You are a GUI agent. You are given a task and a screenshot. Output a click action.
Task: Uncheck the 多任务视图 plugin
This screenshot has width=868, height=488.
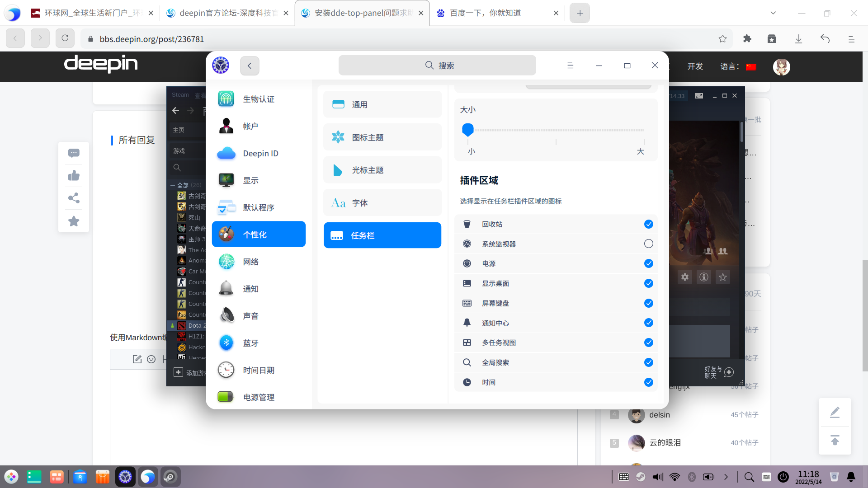[648, 343]
